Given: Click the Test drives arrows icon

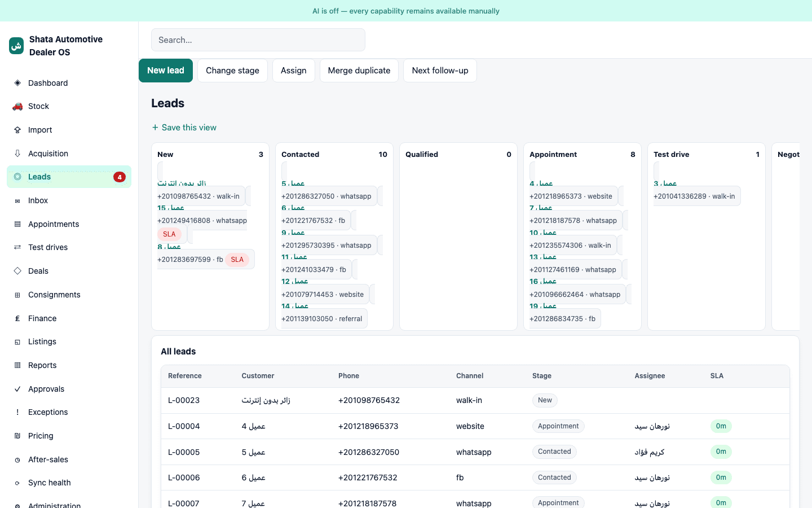Looking at the screenshot, I should [17, 247].
